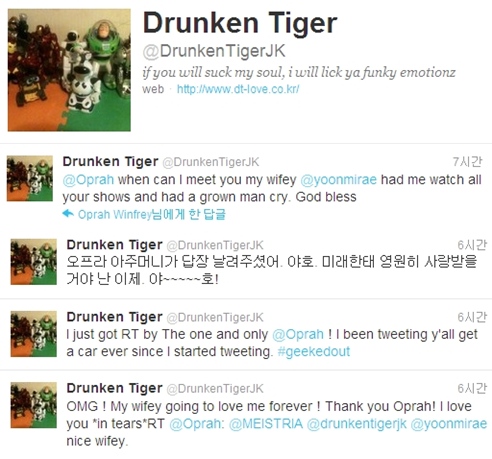492x459 pixels.
Task: Click Drunken Tiger name on first tweet
Action: coord(110,162)
